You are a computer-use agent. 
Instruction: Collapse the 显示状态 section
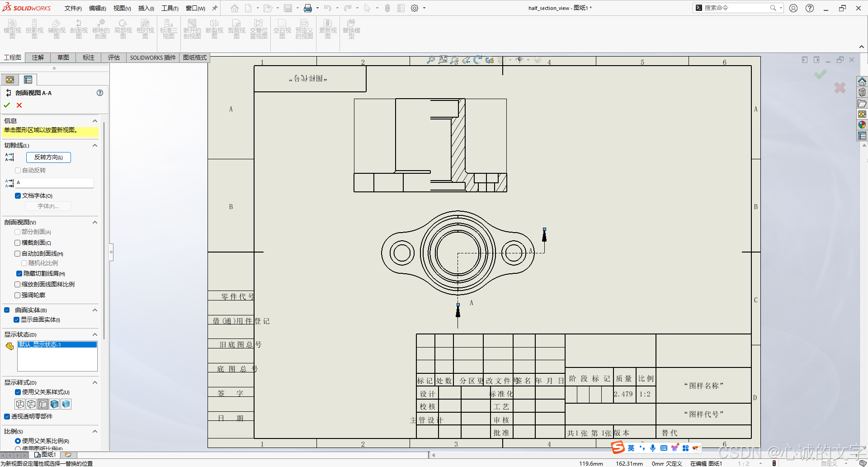pyautogui.click(x=95, y=334)
